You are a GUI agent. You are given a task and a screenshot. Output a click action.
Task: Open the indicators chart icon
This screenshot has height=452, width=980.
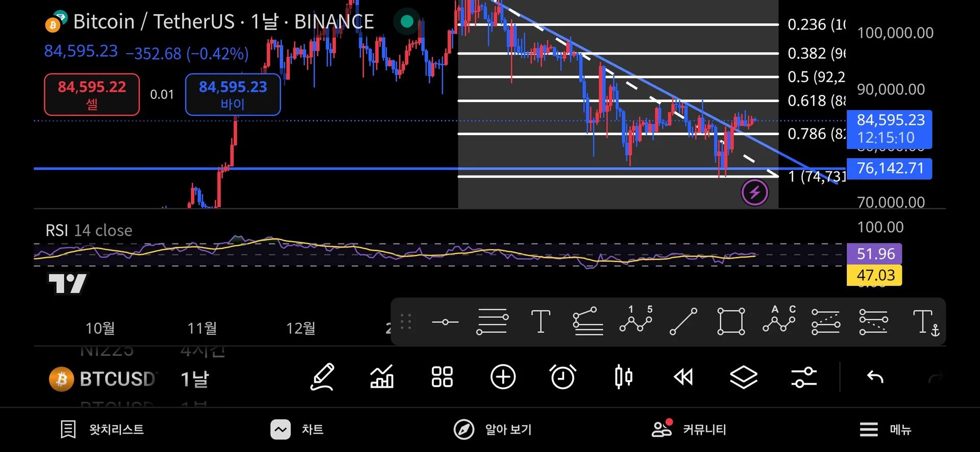click(382, 378)
